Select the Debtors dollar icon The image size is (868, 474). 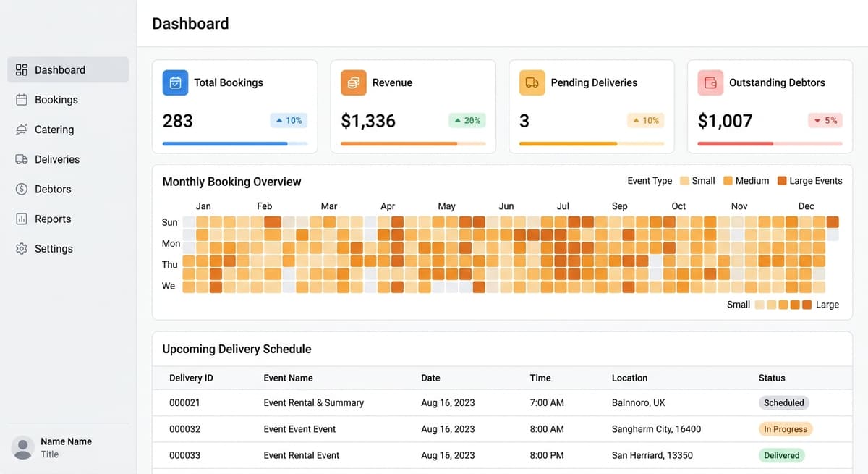(x=21, y=188)
